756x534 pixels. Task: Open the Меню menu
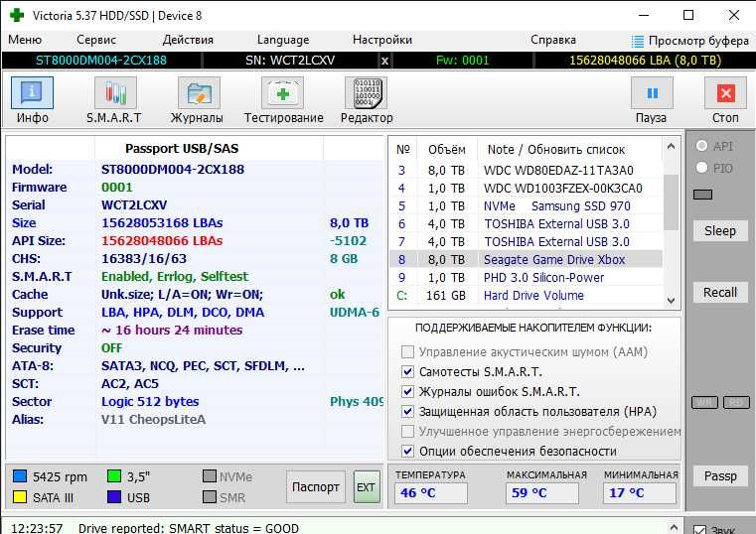[25, 40]
